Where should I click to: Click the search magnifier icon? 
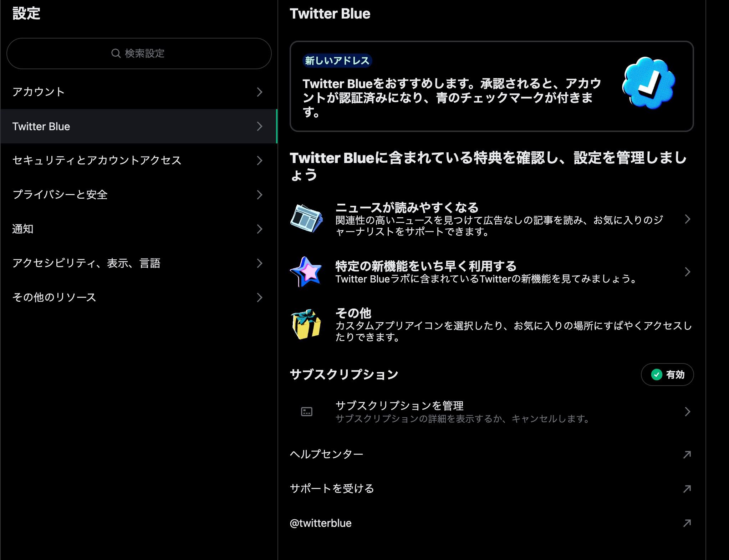tap(116, 54)
